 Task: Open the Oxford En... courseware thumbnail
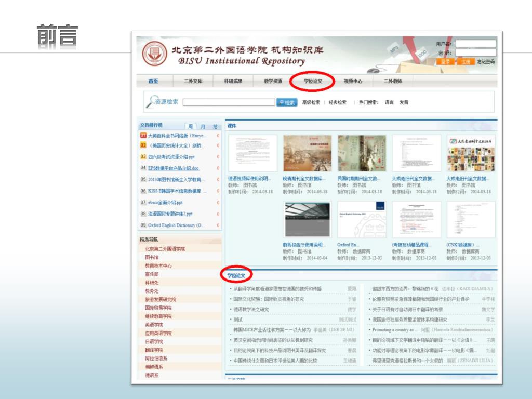[x=362, y=220]
